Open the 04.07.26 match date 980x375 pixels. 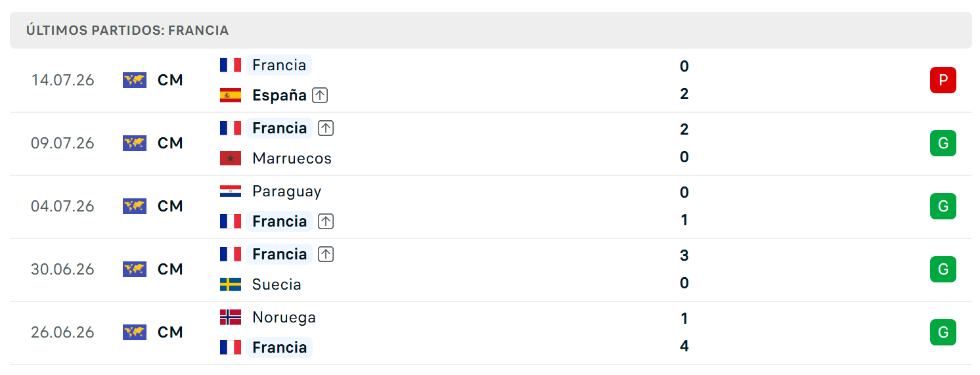tap(62, 206)
